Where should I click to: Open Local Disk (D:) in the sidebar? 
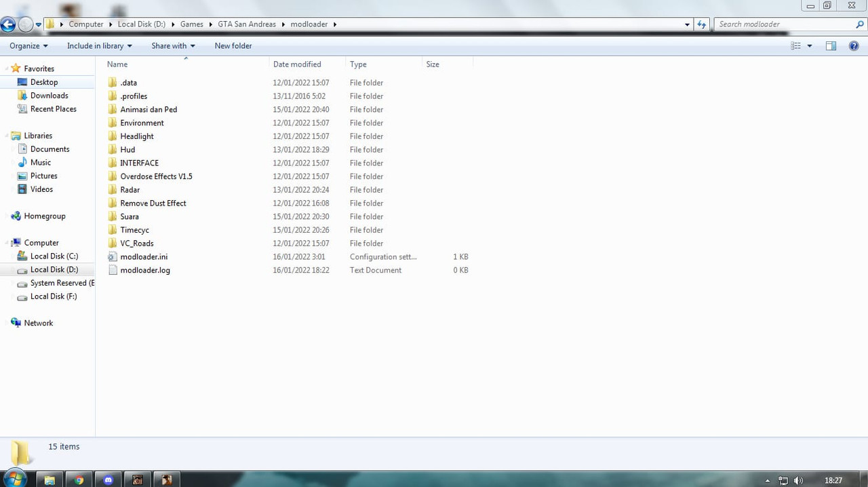(54, 270)
